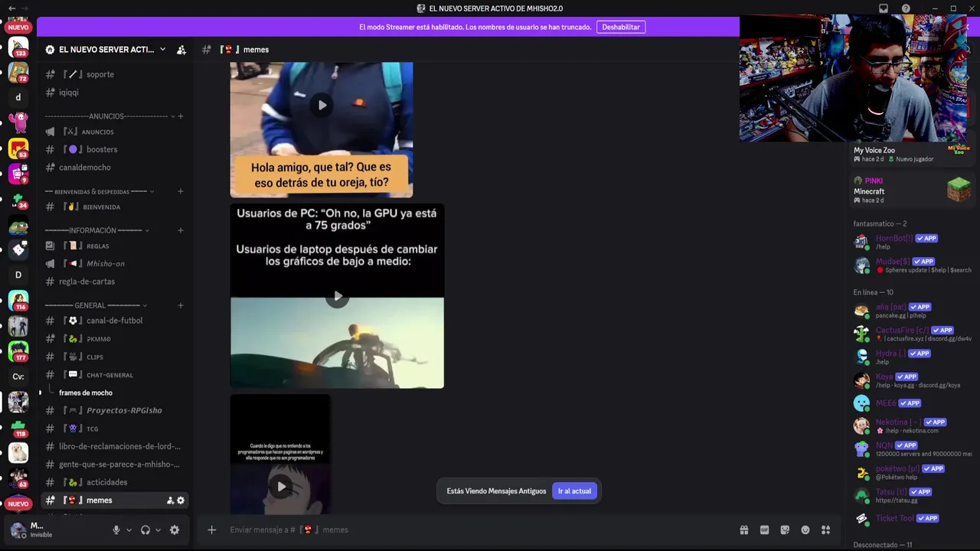Open the Mhisho-on announcement channel
This screenshot has width=980, height=551.
point(114,263)
